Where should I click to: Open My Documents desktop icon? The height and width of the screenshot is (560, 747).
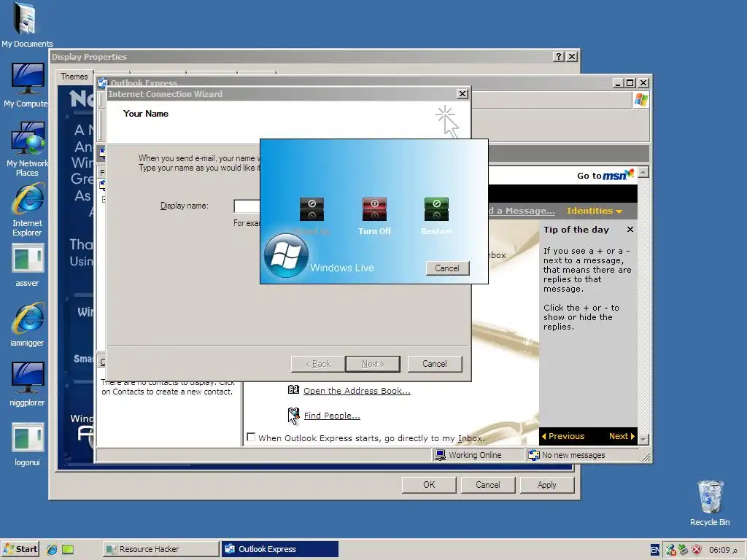tap(27, 25)
